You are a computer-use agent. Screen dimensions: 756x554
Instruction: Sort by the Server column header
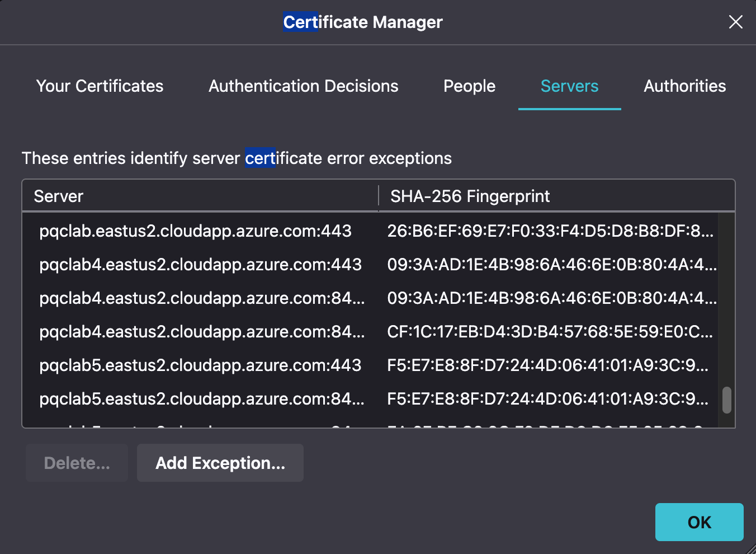coord(59,196)
